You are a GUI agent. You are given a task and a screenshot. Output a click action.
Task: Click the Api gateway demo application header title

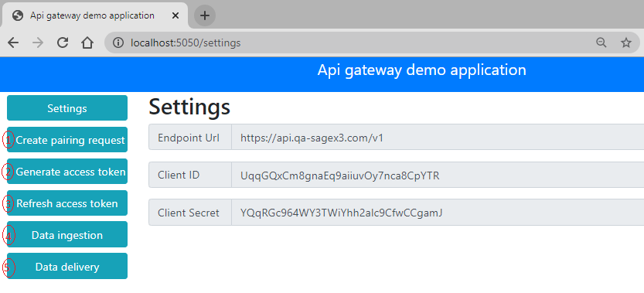tap(422, 70)
